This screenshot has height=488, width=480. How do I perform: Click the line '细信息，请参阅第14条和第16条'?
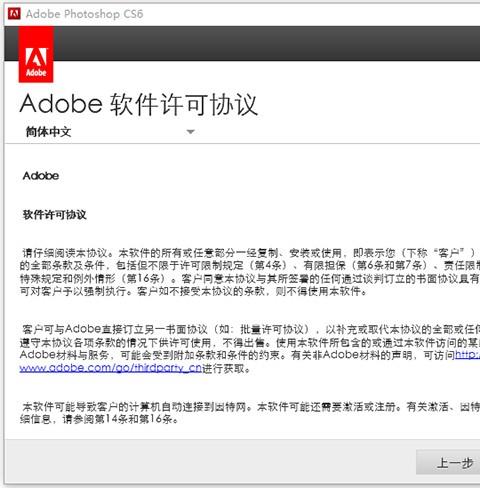(99, 419)
